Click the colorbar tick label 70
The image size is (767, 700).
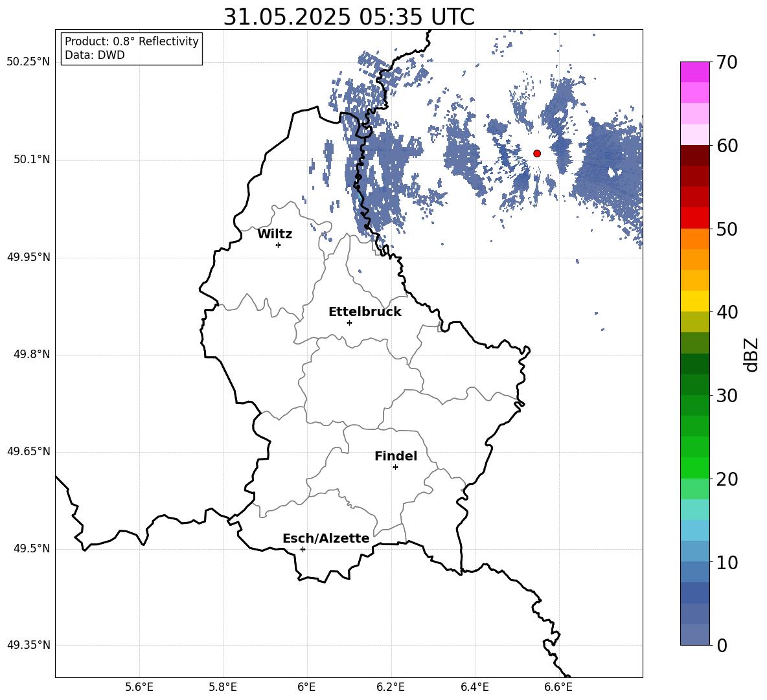coord(727,63)
